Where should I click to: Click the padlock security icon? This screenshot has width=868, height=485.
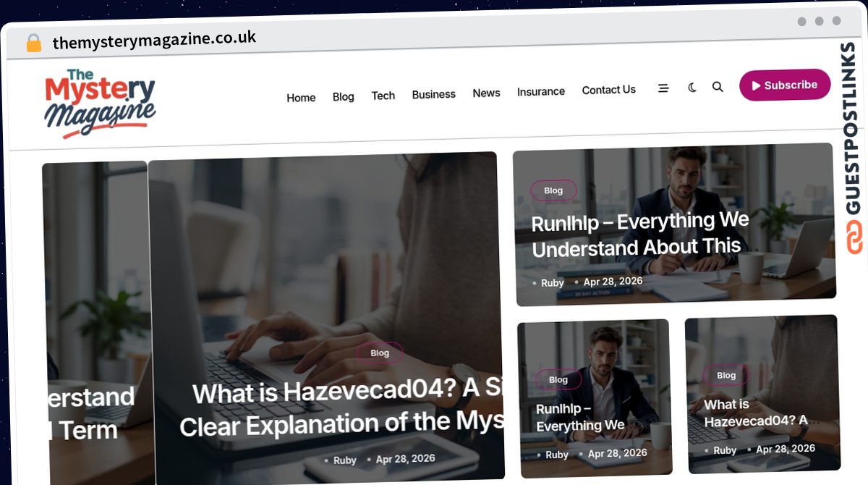point(33,43)
